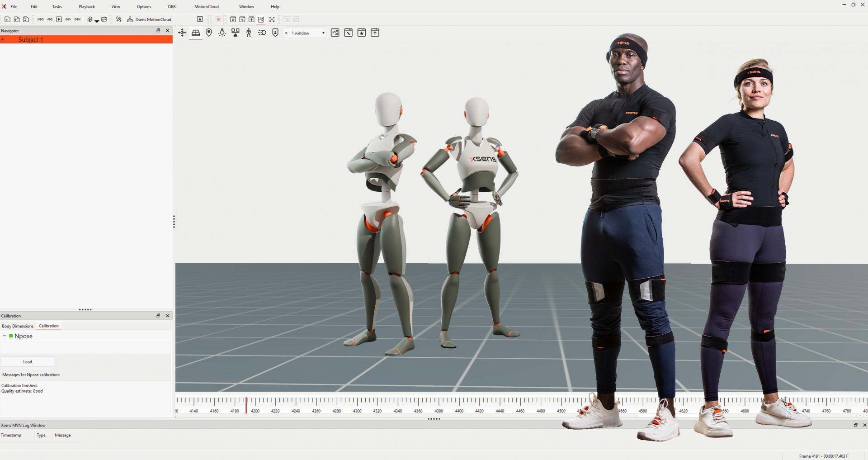Click the light bulb icon in viewport toolbar
The height and width of the screenshot is (460, 868).
coord(222,33)
